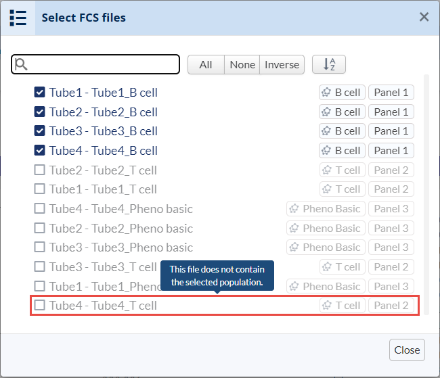Image resolution: width=440 pixels, height=378 pixels.
Task: Uncheck Tube3 - Tube3_B cell checkbox
Action: 40,131
